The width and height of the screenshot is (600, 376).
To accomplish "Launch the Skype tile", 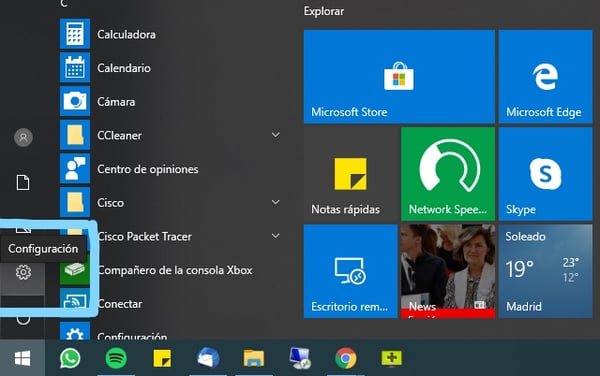I will click(x=545, y=174).
